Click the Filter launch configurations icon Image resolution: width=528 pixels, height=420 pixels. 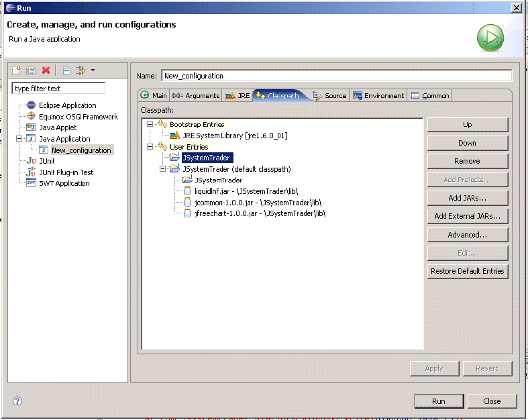point(81,70)
